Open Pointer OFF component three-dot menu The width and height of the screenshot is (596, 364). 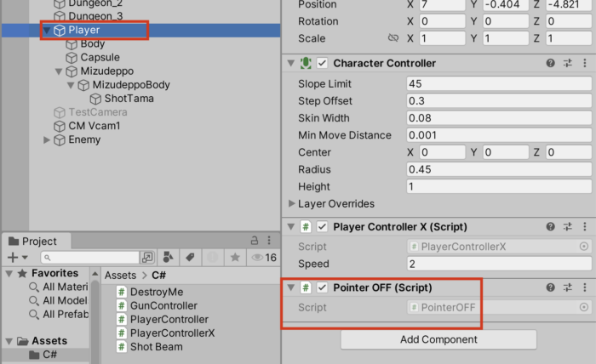583,287
